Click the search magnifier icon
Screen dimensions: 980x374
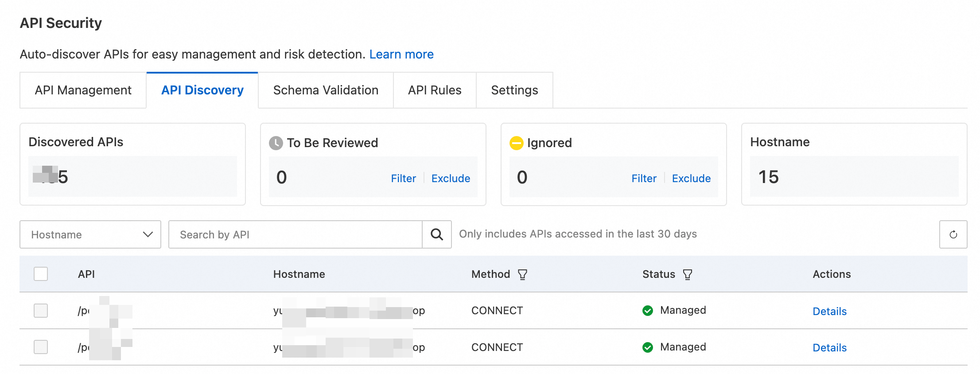(x=436, y=234)
